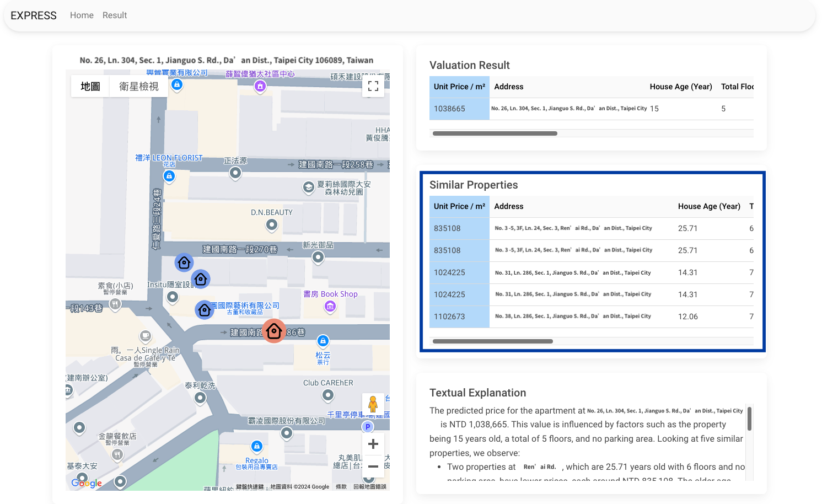Image resolution: width=822 pixels, height=504 pixels.
Task: Click the Valuation Result horizontal scrollbar
Action: tap(495, 133)
